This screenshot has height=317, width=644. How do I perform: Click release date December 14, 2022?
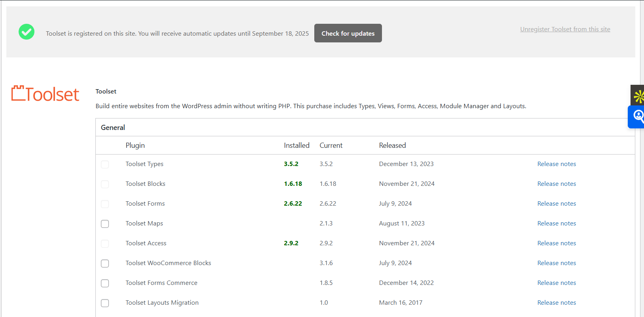pos(406,283)
